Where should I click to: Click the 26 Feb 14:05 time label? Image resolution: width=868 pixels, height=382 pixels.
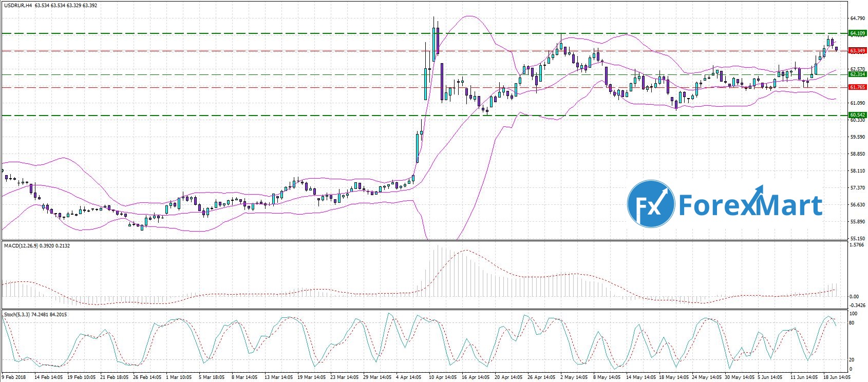click(x=147, y=377)
